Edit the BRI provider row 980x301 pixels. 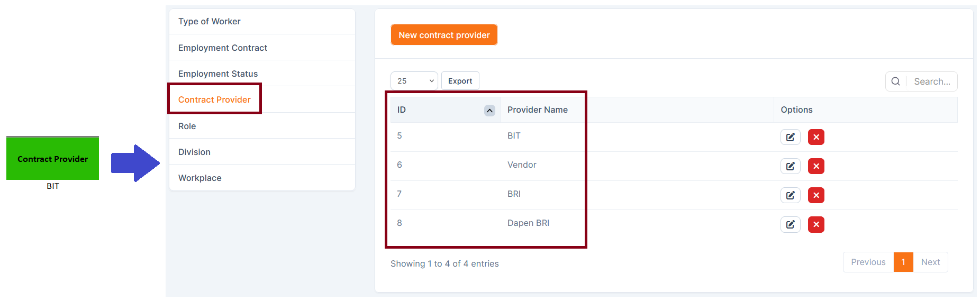(x=790, y=195)
